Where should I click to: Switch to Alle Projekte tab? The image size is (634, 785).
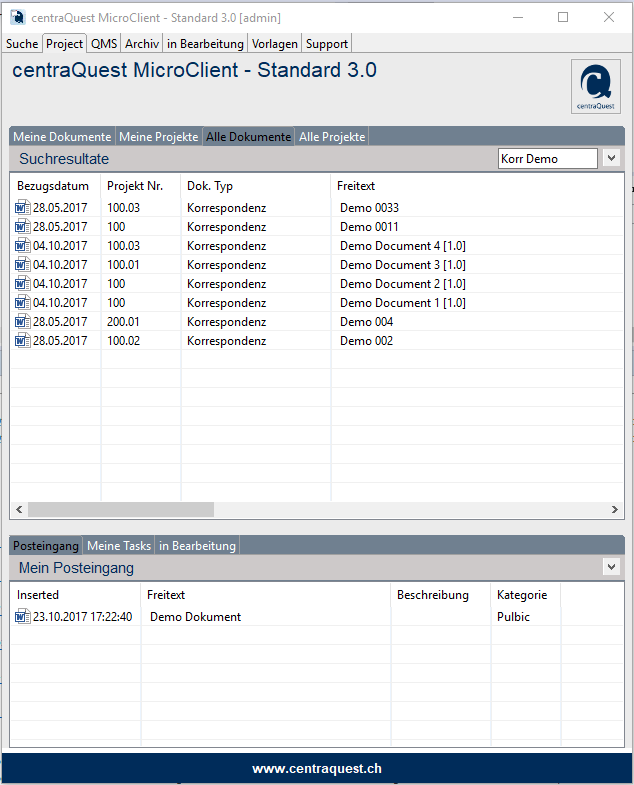coord(332,137)
